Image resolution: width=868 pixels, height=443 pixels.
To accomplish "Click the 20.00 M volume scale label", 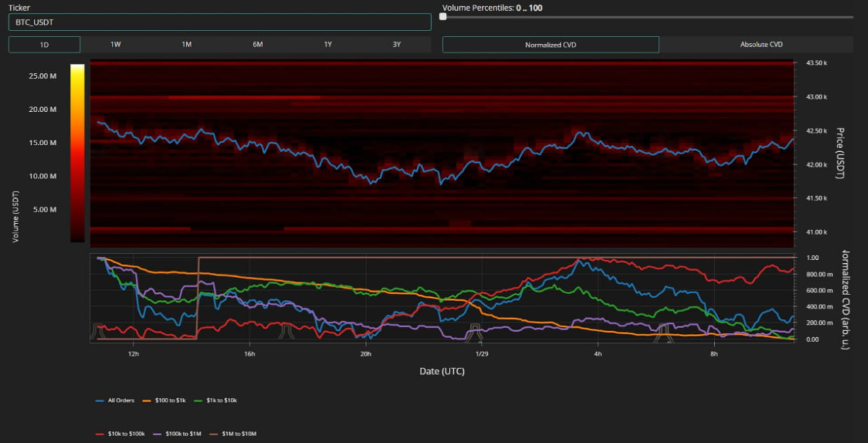I will click(43, 109).
